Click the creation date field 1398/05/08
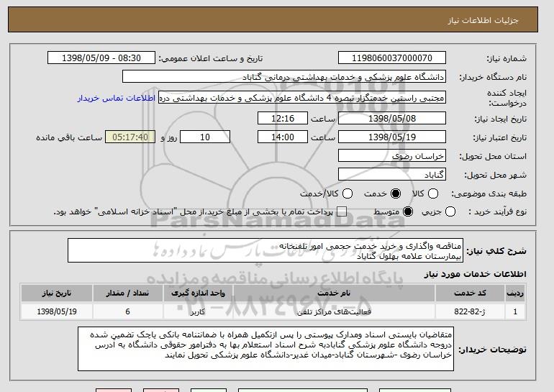The image size is (554, 392). (392, 118)
